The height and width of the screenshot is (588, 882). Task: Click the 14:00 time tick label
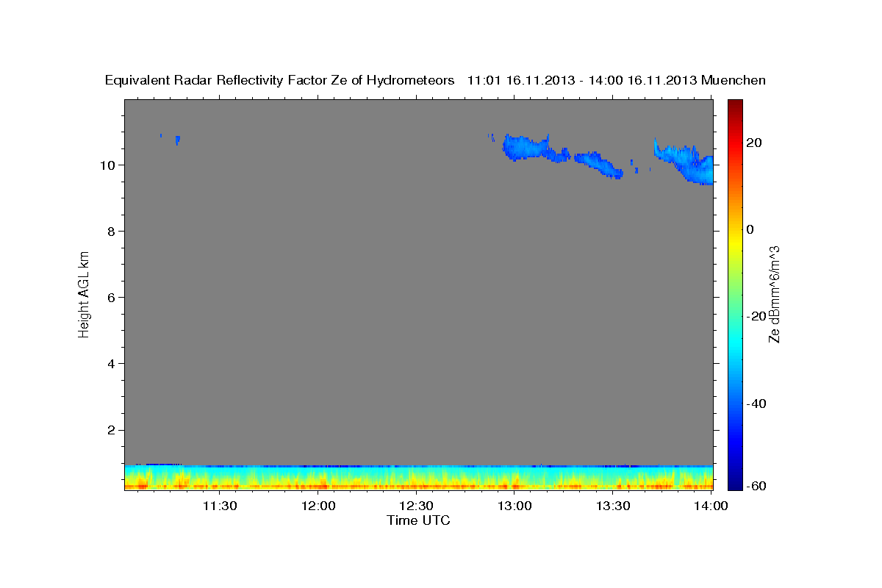click(711, 506)
